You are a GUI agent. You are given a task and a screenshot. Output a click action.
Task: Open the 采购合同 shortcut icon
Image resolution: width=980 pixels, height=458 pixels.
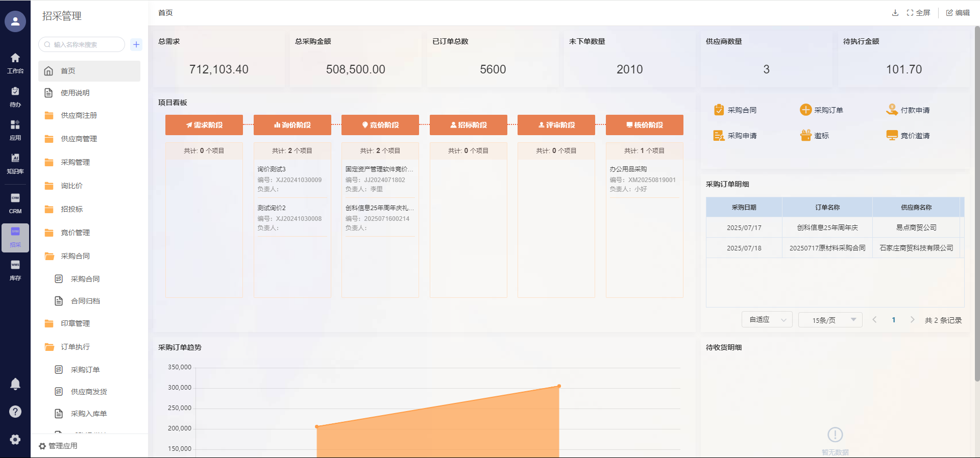(x=719, y=110)
